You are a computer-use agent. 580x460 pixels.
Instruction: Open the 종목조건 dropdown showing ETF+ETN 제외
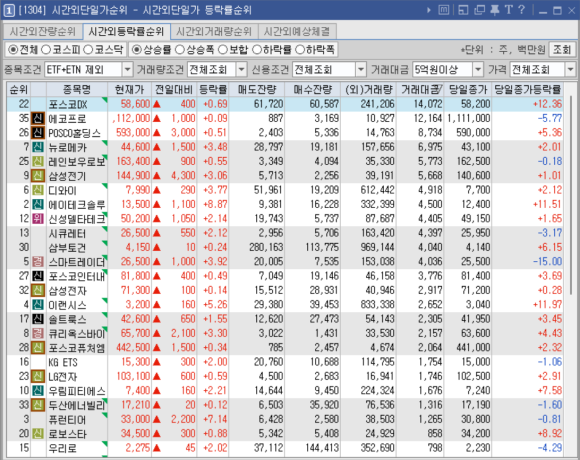88,70
